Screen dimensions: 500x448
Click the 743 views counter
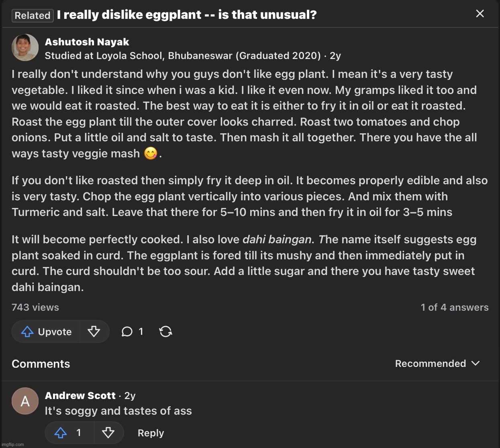coord(35,307)
